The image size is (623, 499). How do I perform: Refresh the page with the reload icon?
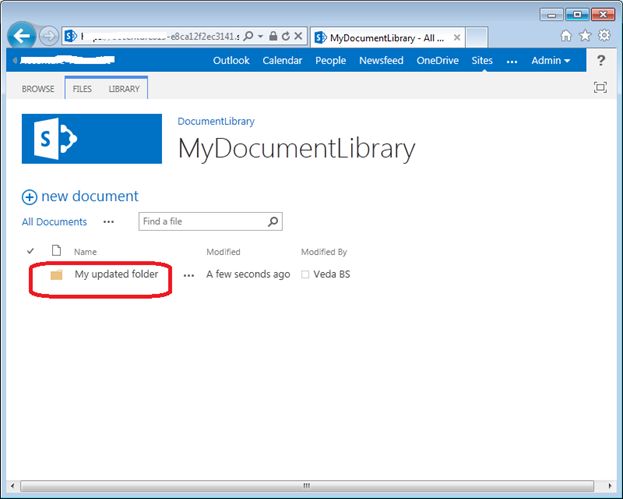click(285, 37)
